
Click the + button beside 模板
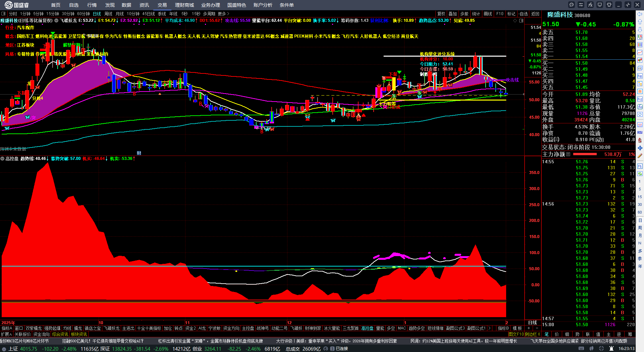tap(529, 328)
